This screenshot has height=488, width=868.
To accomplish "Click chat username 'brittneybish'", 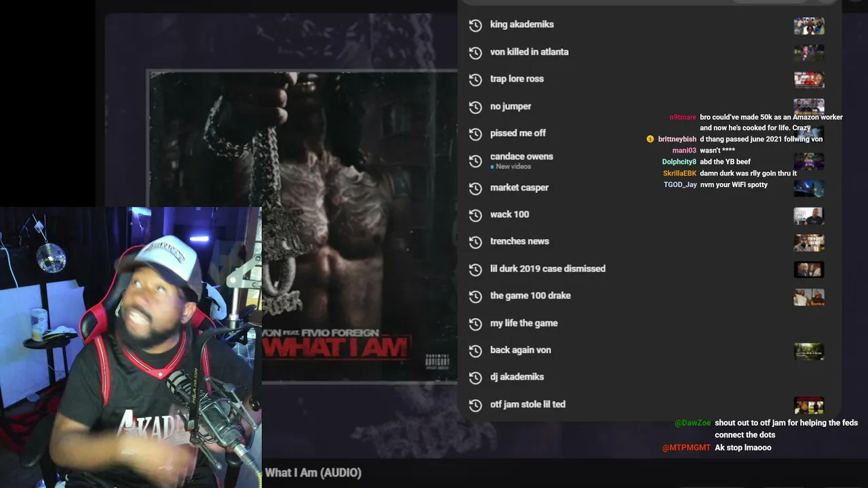I will point(677,139).
